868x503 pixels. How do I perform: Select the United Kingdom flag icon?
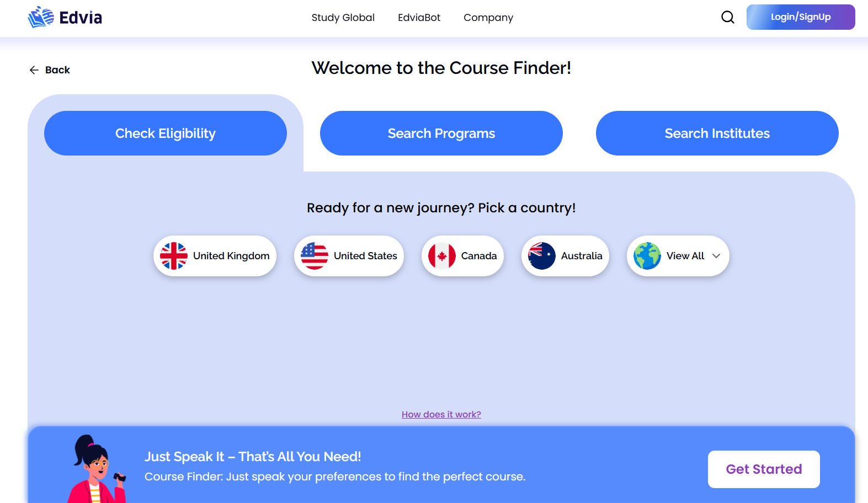pyautogui.click(x=173, y=255)
